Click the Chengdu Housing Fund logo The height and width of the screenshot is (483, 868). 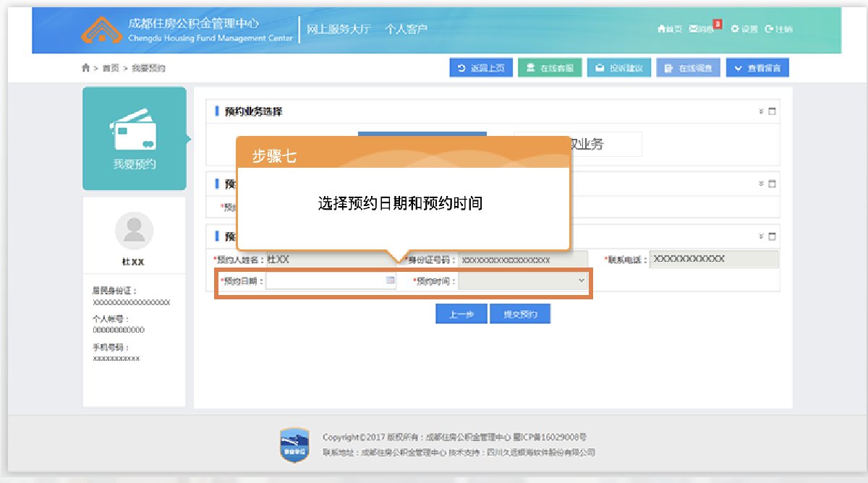tap(102, 29)
